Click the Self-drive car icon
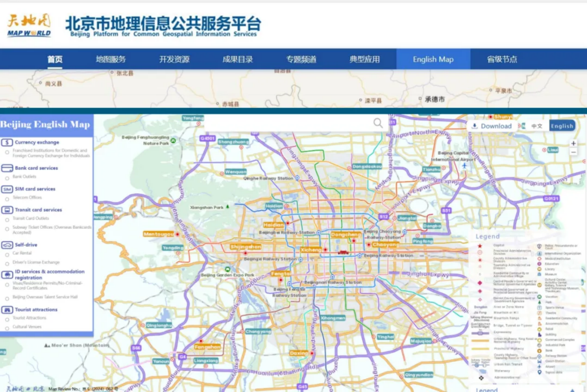Viewport: 587px width, 392px height. coord(7,245)
